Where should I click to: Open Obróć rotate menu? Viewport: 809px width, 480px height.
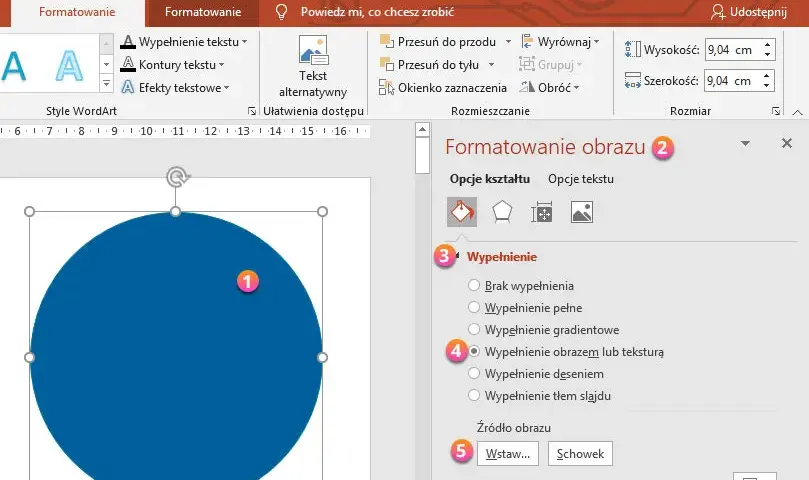coord(549,88)
